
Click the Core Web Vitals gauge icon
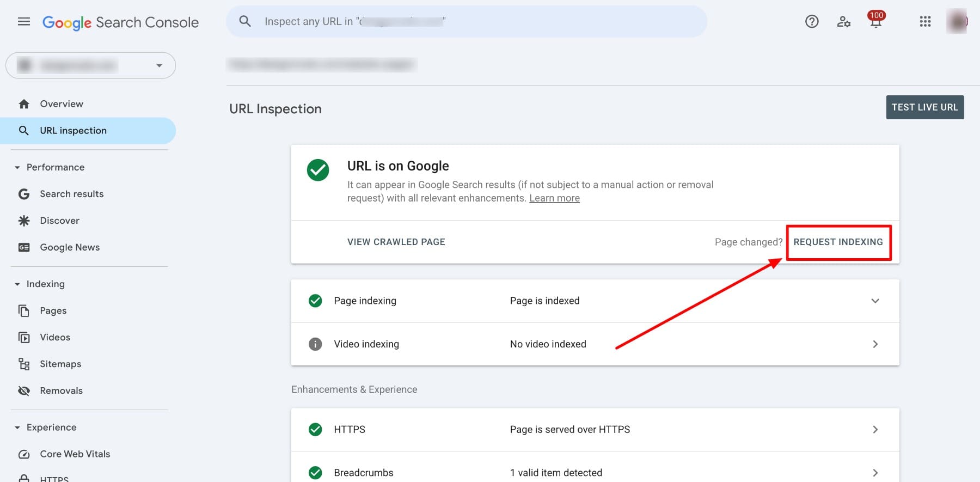pyautogui.click(x=24, y=454)
